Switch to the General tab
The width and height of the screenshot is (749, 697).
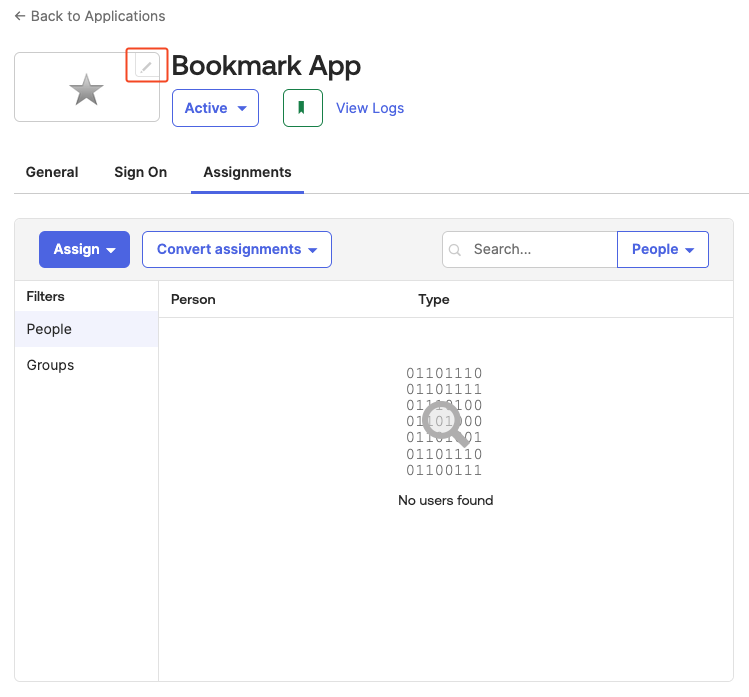click(x=52, y=172)
